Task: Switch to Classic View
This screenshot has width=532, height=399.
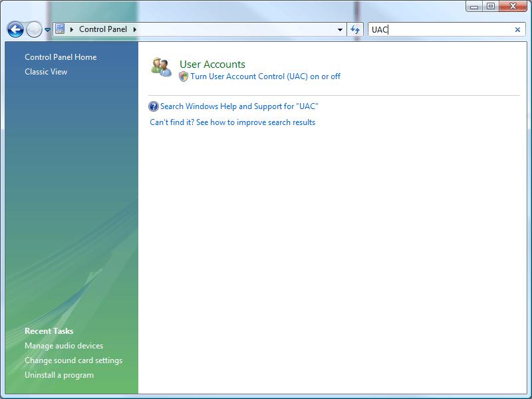Action: pos(46,72)
